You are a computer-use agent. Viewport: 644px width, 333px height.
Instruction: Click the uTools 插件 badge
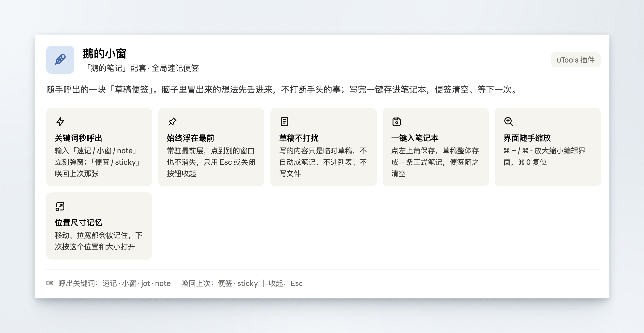576,60
